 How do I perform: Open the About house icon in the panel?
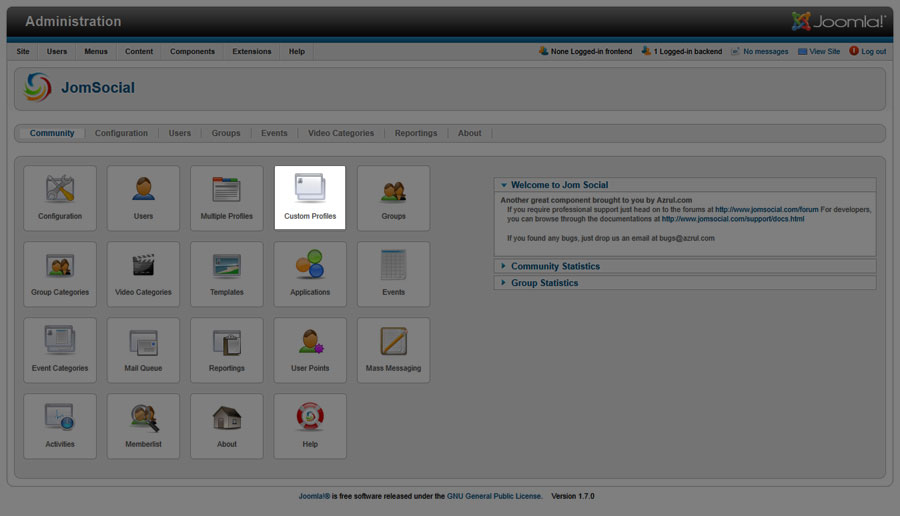tap(227, 426)
